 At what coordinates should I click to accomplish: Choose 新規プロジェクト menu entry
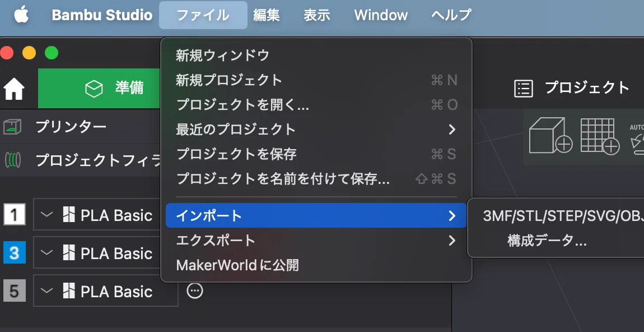[x=316, y=80]
